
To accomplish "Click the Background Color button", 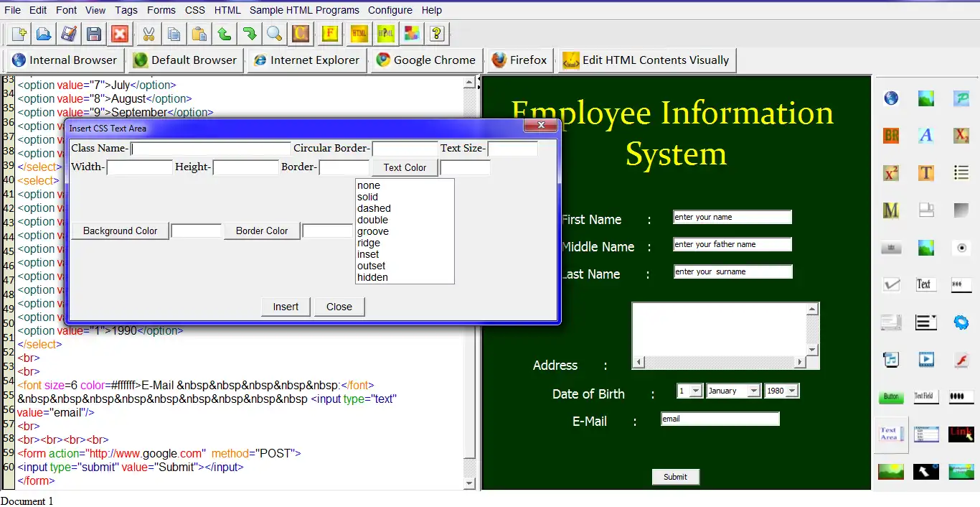I will [120, 231].
